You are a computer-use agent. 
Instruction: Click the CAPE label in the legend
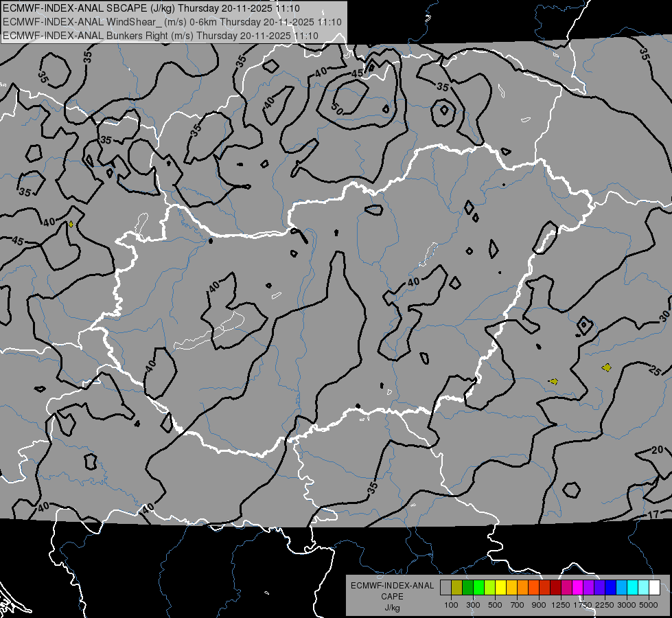[392, 597]
